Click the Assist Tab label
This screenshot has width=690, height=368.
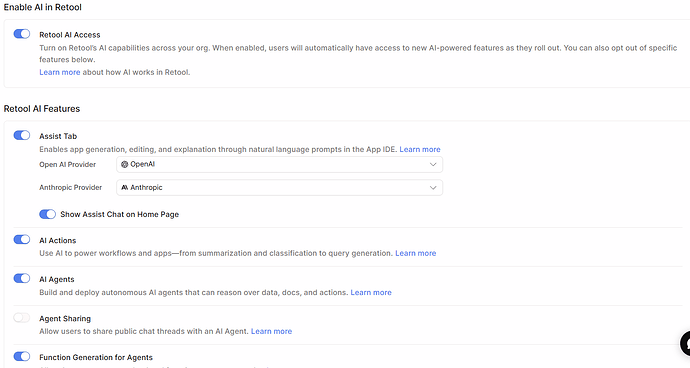pyautogui.click(x=58, y=136)
